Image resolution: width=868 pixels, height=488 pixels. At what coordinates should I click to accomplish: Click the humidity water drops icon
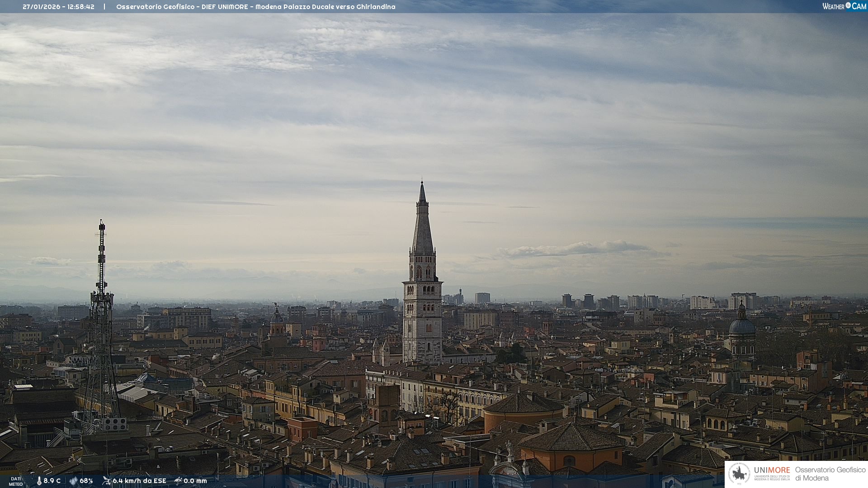coord(73,481)
